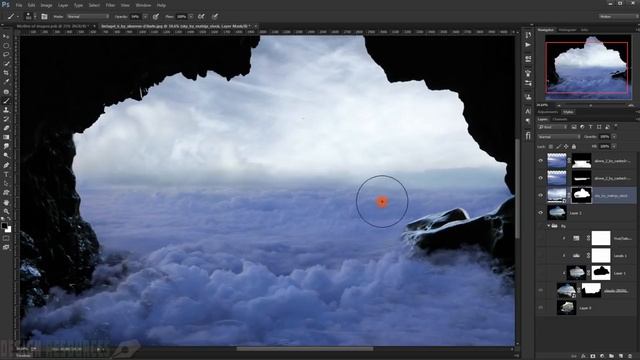640x360 pixels.
Task: Open the layer Opacity arrow in Layers panel
Action: [x=614, y=137]
